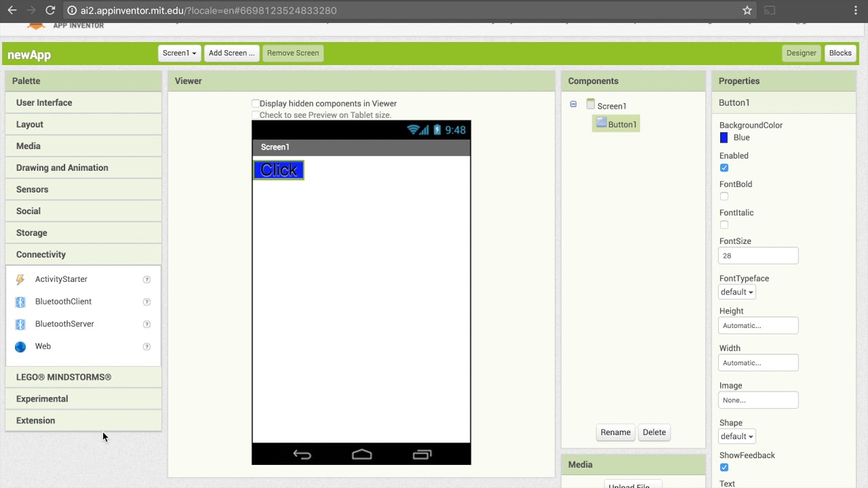Select the ActivityStarter palette item

61,279
